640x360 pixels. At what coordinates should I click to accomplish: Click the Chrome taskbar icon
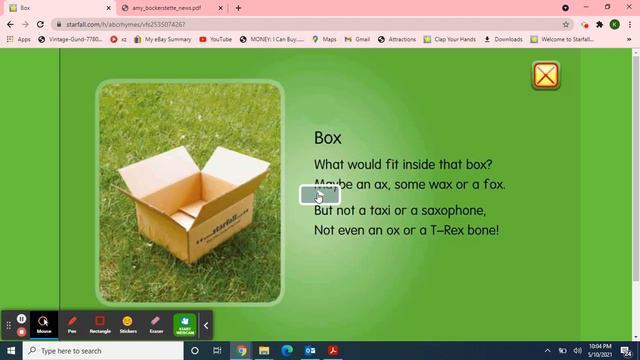[x=241, y=351]
